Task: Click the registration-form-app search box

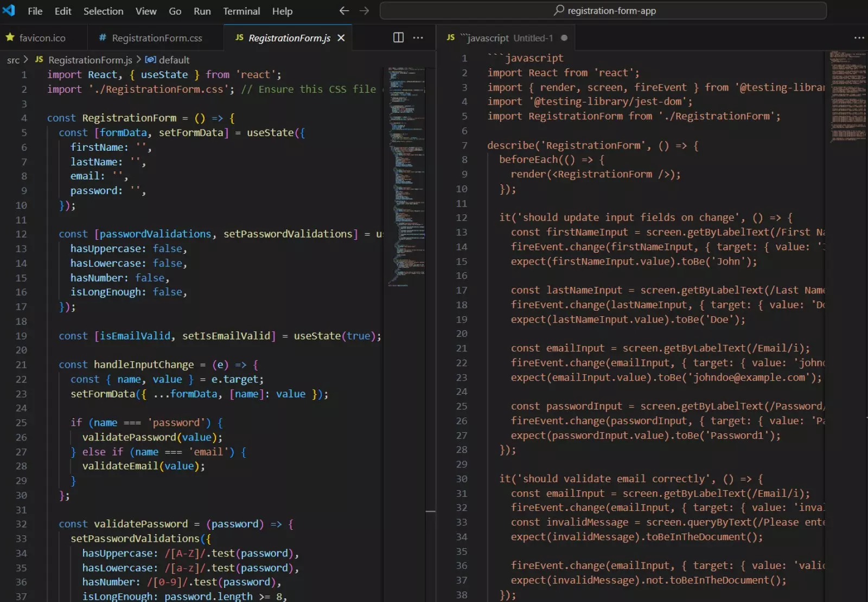Action: 603,11
